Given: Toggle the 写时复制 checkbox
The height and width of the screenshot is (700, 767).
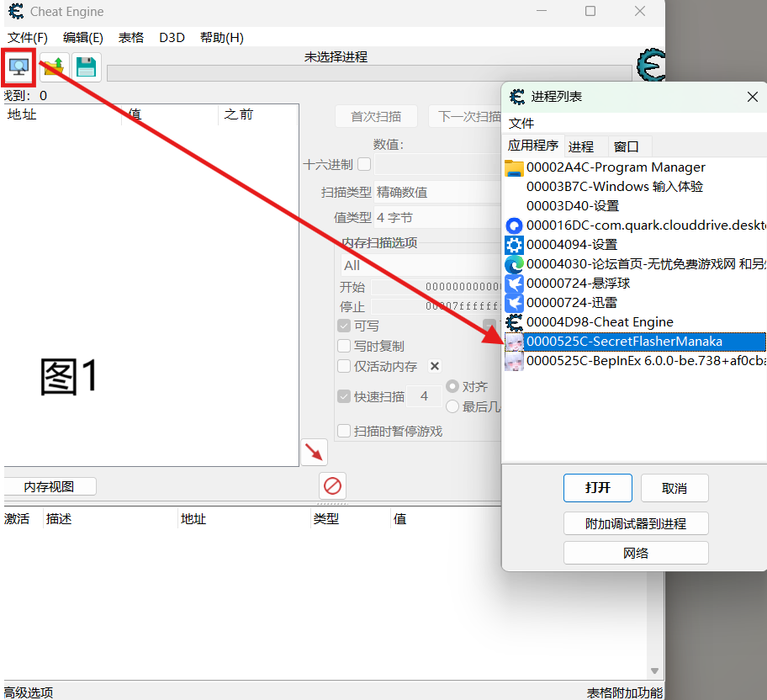Looking at the screenshot, I should pyautogui.click(x=344, y=346).
